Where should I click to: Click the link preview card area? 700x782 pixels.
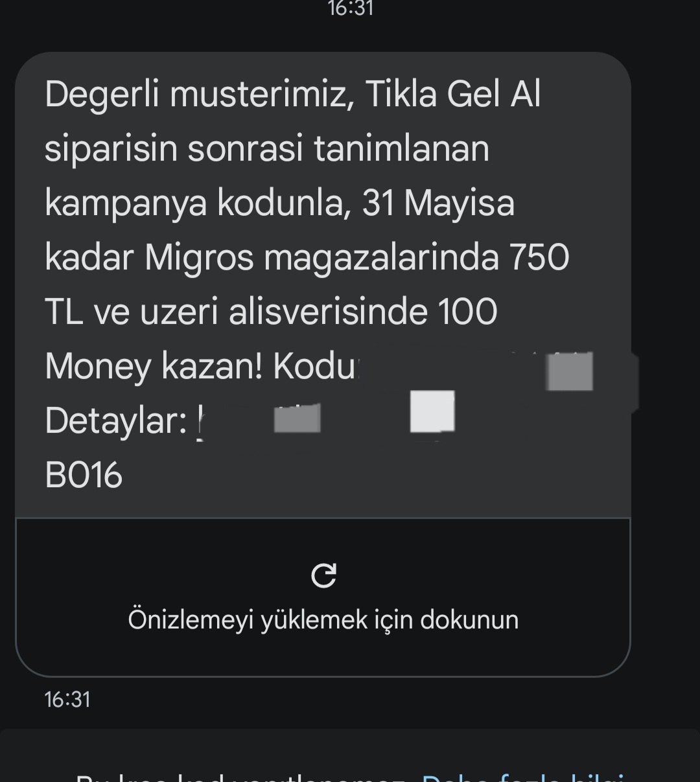pyautogui.click(x=323, y=597)
